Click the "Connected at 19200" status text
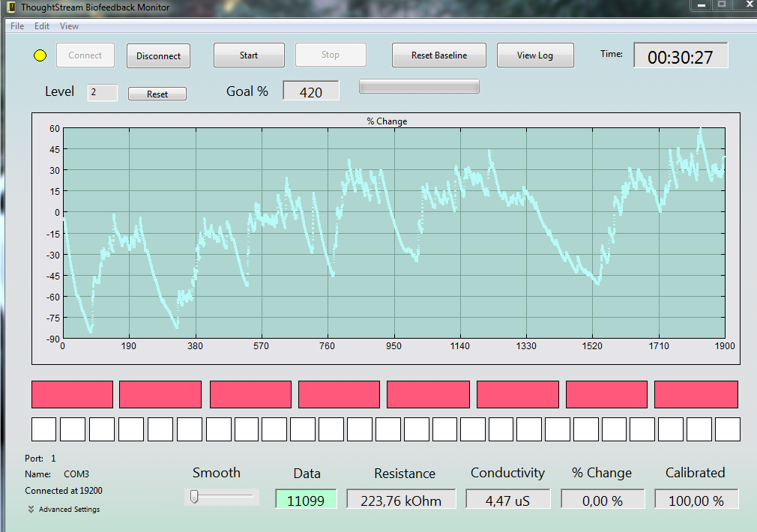 coord(64,491)
